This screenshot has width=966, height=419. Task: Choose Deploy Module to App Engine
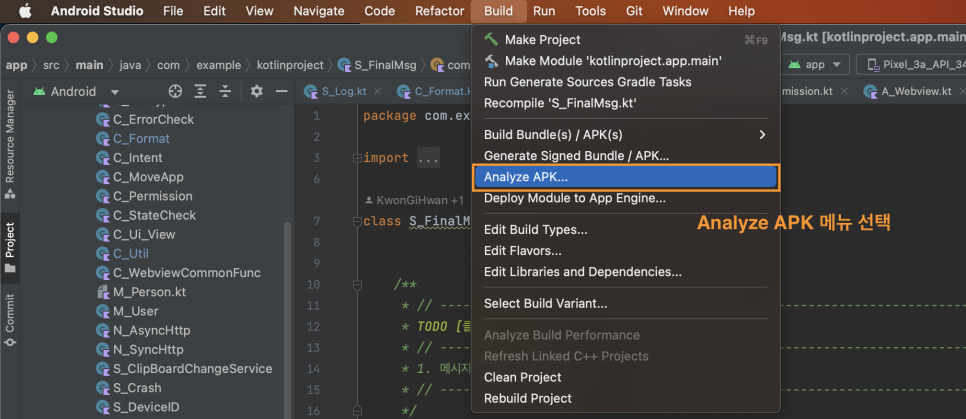(626, 198)
